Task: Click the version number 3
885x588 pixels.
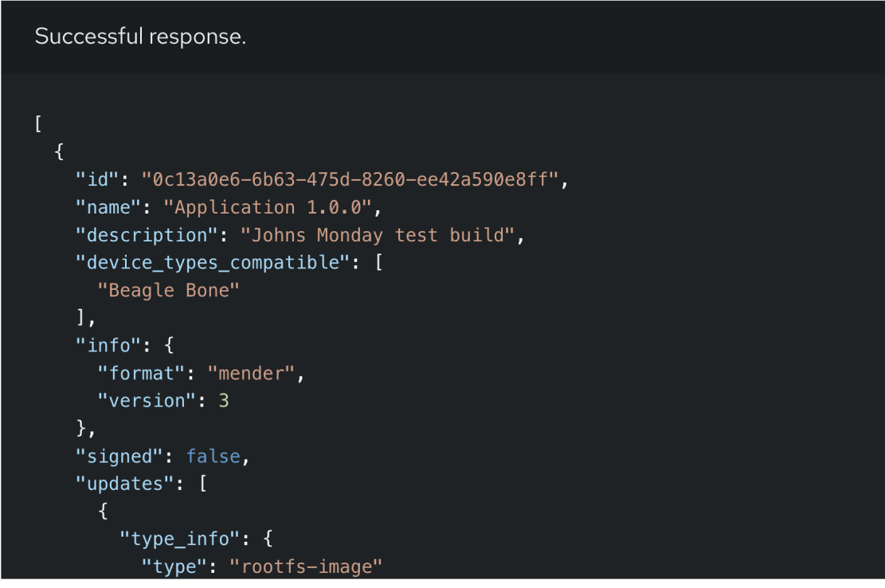Action: [x=224, y=401]
